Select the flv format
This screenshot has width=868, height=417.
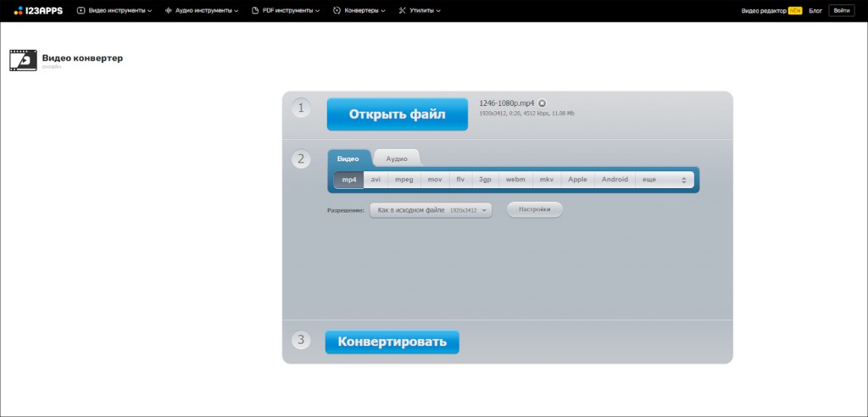click(460, 180)
